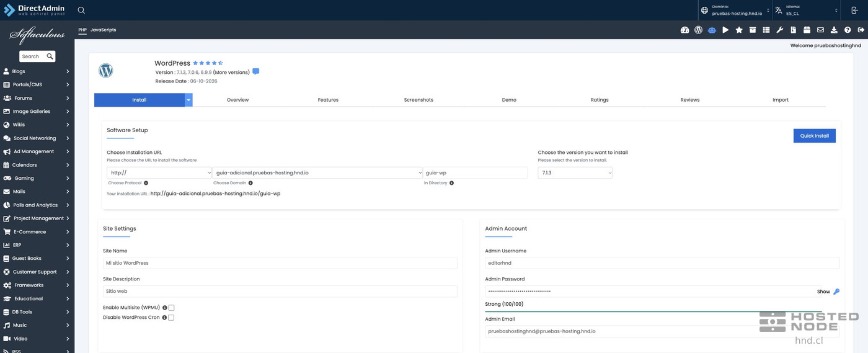This screenshot has width=868, height=353.
Task: Open the http:// protocol dropdown
Action: [x=159, y=173]
